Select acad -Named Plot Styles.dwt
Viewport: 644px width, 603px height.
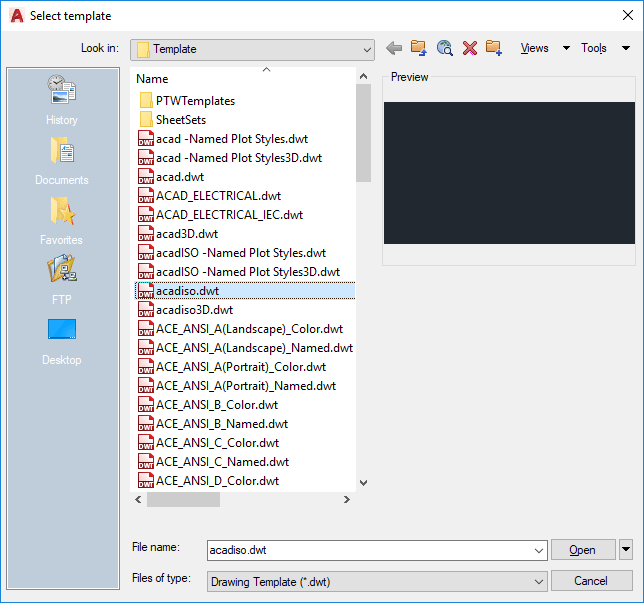pyautogui.click(x=232, y=139)
